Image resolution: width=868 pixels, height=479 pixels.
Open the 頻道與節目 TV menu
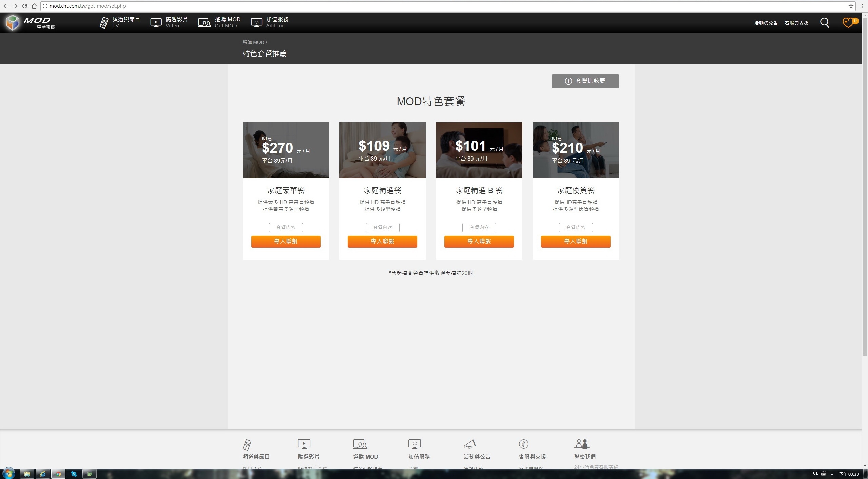click(119, 22)
